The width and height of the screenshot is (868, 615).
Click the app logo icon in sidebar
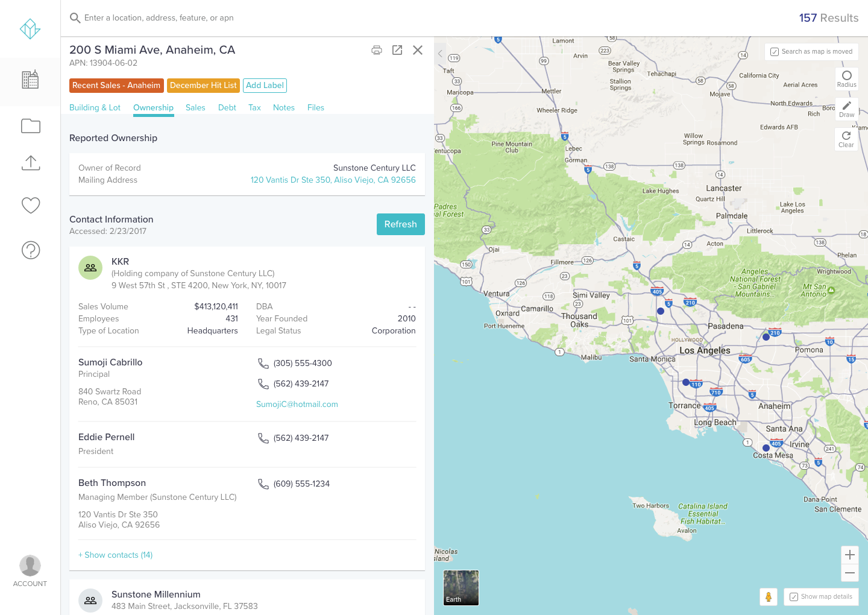coord(30,29)
